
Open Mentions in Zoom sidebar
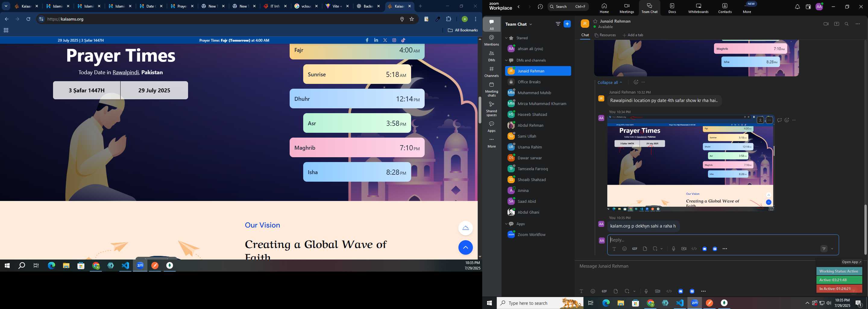tap(492, 40)
